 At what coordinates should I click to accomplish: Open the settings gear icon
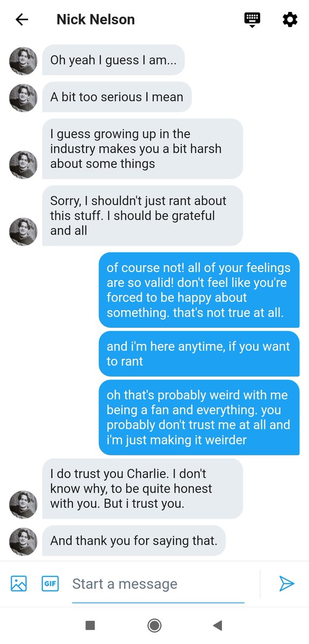tap(290, 20)
